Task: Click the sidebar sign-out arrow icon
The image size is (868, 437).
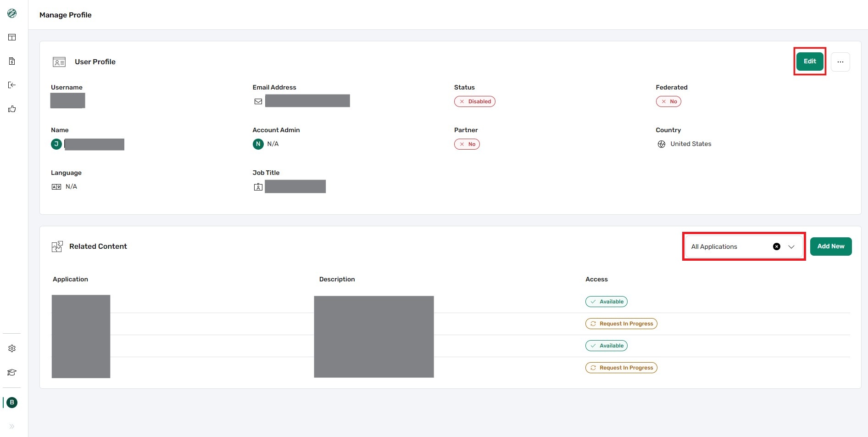Action: (12, 85)
